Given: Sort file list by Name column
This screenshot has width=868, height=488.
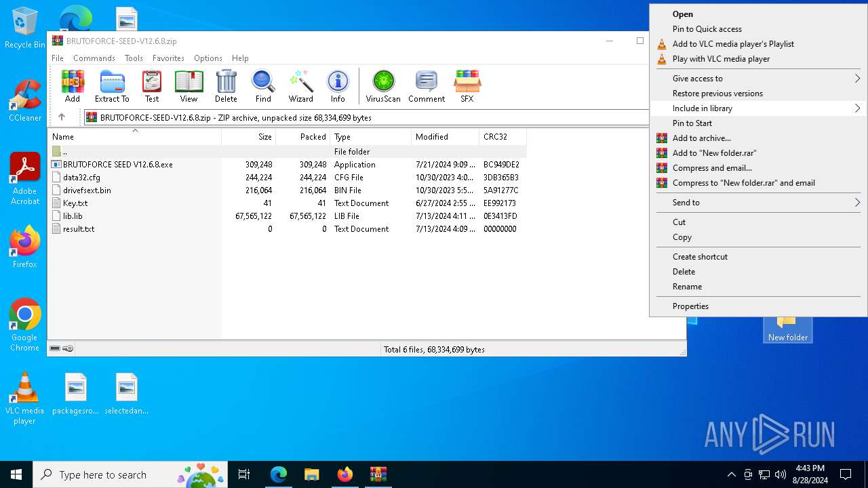Looking at the screenshot, I should [134, 137].
